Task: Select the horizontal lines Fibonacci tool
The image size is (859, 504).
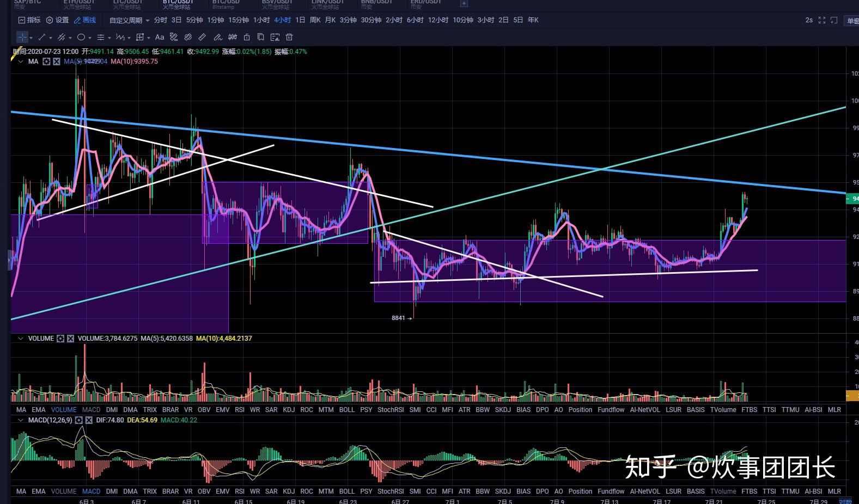Action: [x=101, y=37]
